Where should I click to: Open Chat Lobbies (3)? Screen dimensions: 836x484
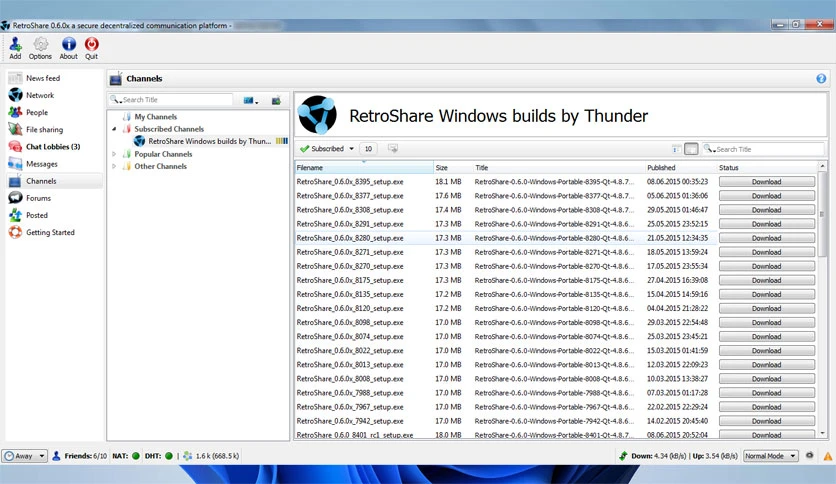point(54,147)
